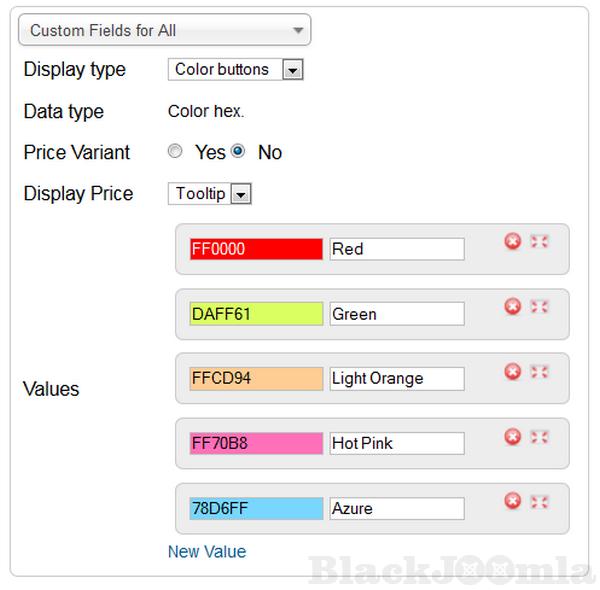Viewport: 600px width, 590px height.
Task: Click the FF70B8 pink color field
Action: coord(256,443)
